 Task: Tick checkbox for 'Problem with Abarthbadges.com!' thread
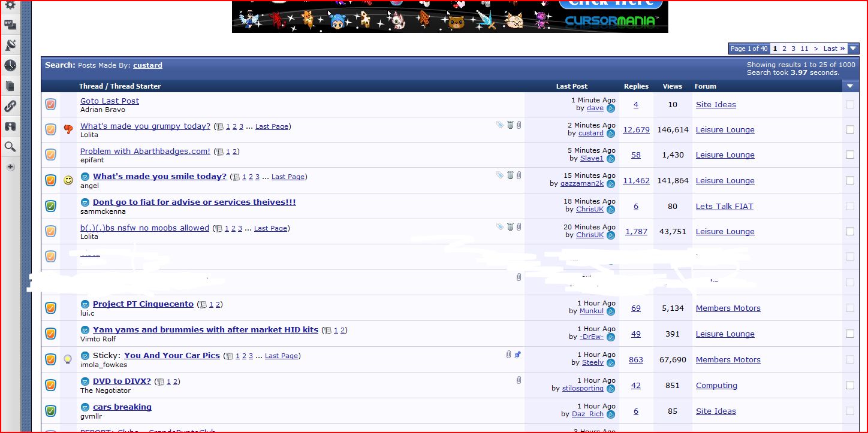click(849, 155)
